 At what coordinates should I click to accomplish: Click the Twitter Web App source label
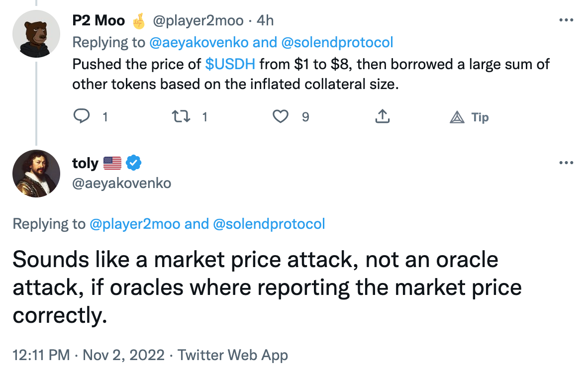233,355
